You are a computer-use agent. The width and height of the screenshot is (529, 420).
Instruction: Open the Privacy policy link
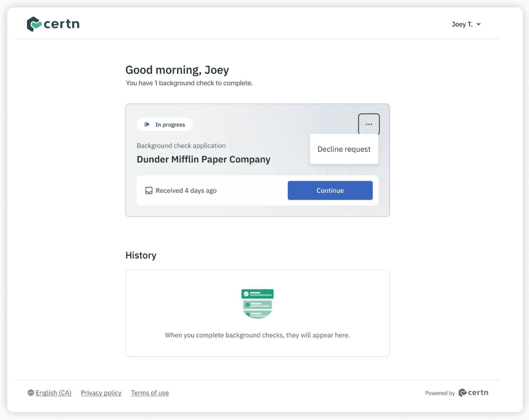coord(101,393)
